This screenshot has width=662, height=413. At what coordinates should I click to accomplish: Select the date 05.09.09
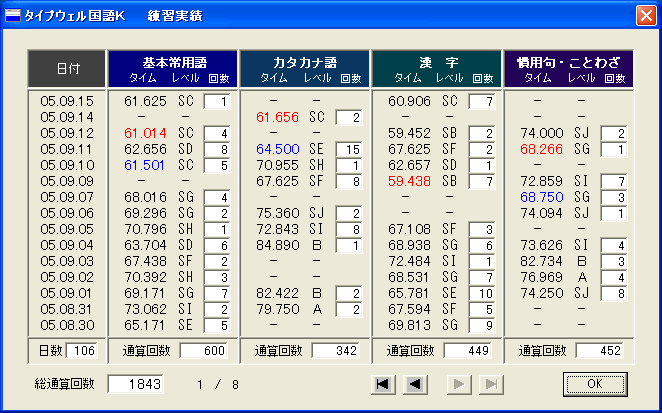coord(67,182)
